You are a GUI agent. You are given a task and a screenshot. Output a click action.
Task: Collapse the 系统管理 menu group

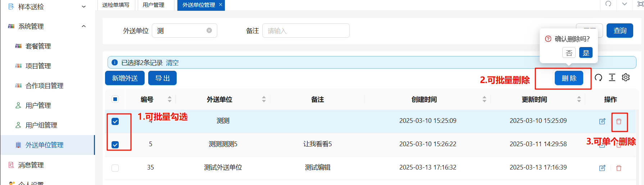coord(84,26)
